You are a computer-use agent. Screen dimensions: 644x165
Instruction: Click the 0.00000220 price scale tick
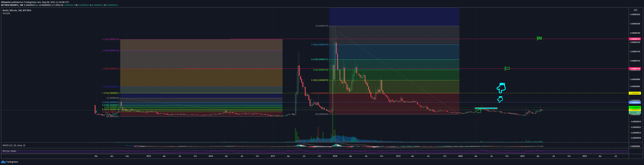pyautogui.click(x=635, y=14)
